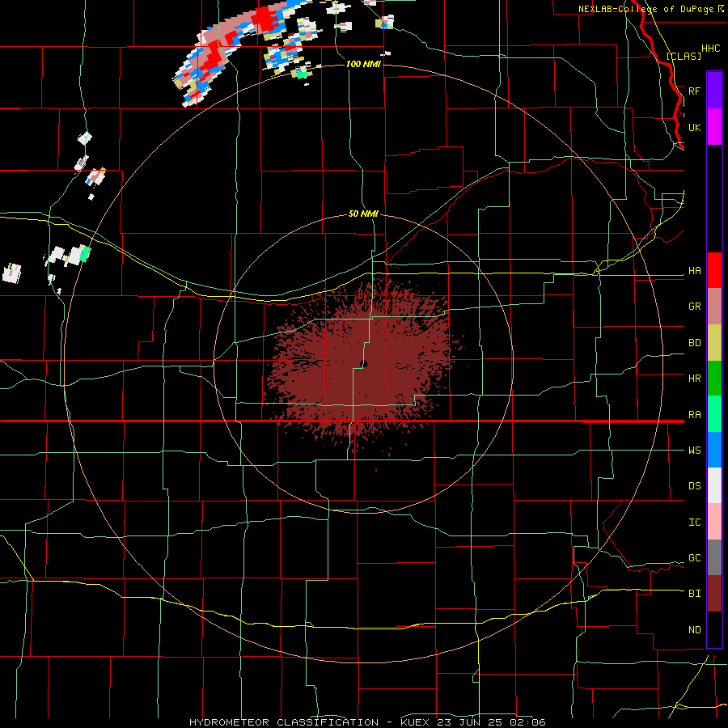This screenshot has width=728, height=728.
Task: Click the ND legend label
Action: coord(694,630)
